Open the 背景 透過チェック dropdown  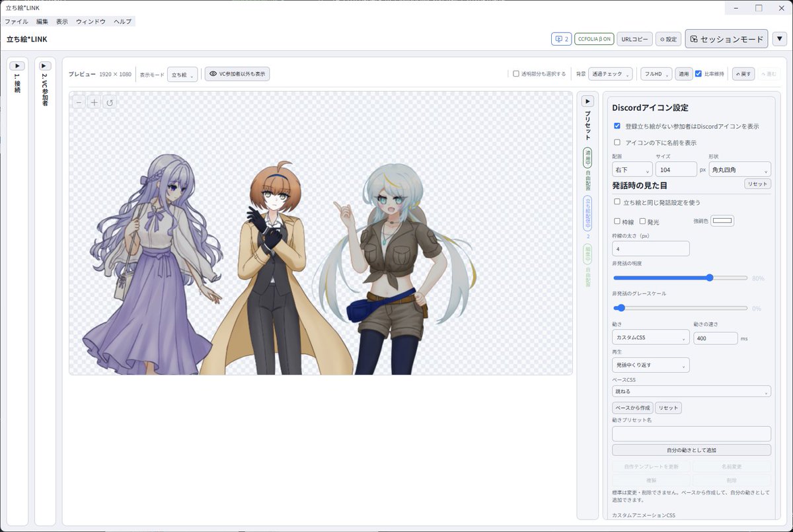611,74
